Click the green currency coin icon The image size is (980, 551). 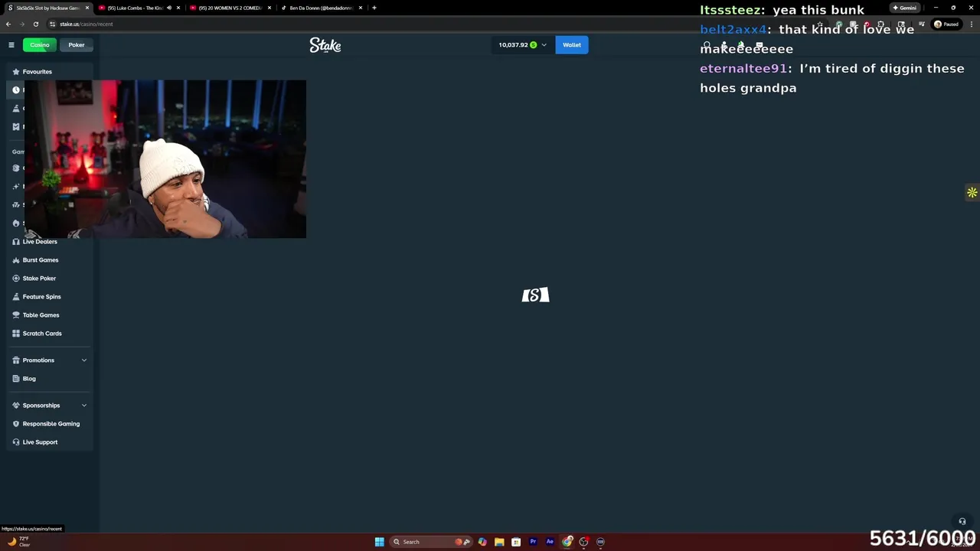[x=534, y=45]
